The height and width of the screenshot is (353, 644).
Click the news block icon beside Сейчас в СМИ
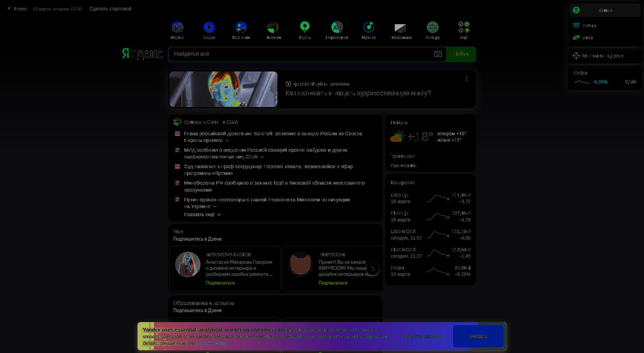pos(177,122)
